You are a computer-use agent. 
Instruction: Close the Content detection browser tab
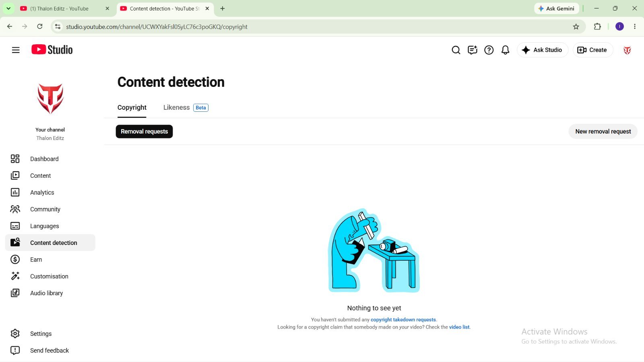click(x=207, y=8)
